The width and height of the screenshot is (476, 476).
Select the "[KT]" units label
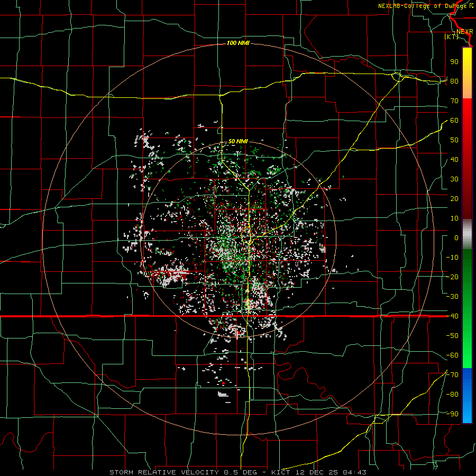point(452,36)
